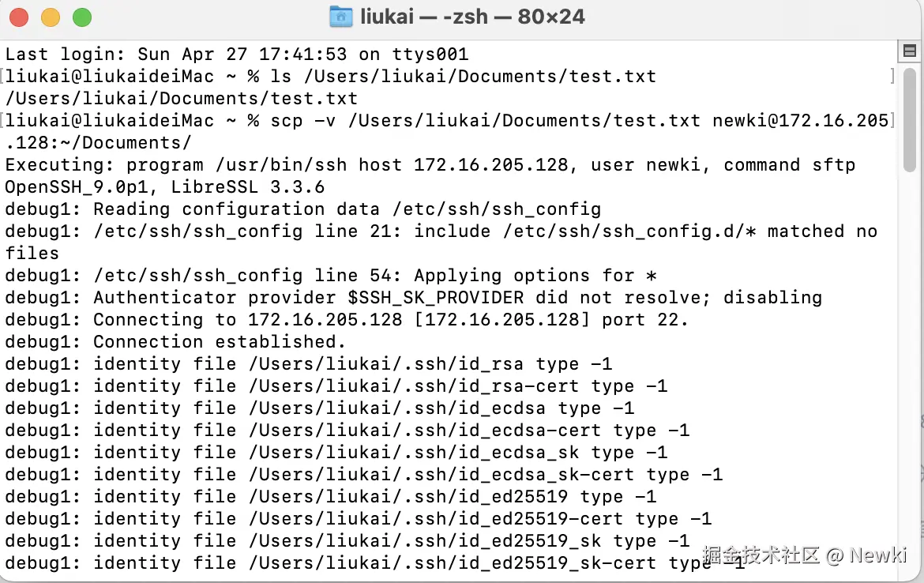Click the window title 'liukai — -zsh — 80×24'
The image size is (924, 583).
[x=472, y=17]
